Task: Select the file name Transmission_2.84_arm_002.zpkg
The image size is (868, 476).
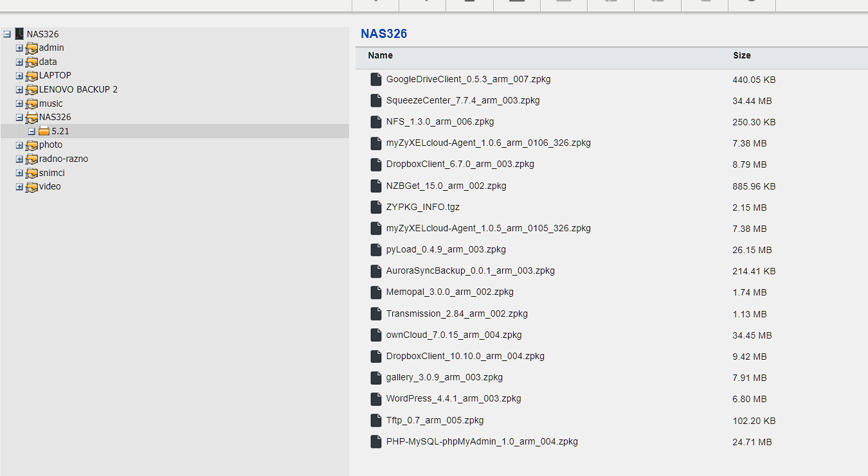Action: [457, 313]
